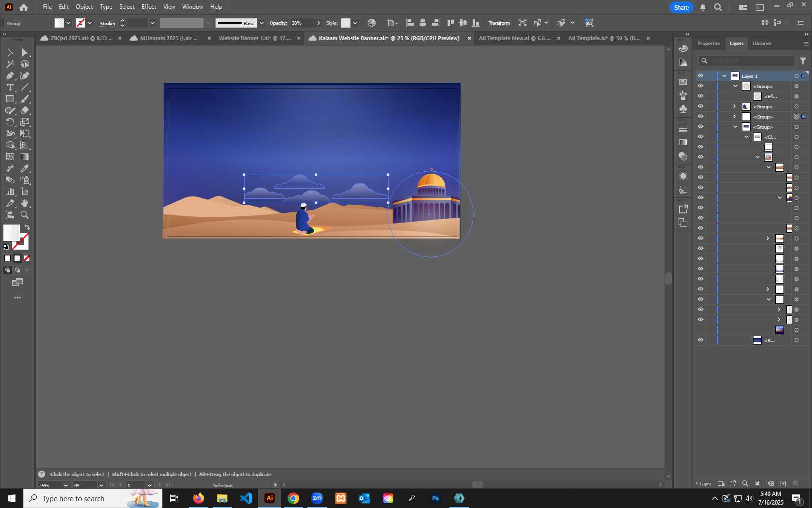Viewport: 812px width, 508px height.
Task: Select the Pen tool
Action: tap(10, 75)
